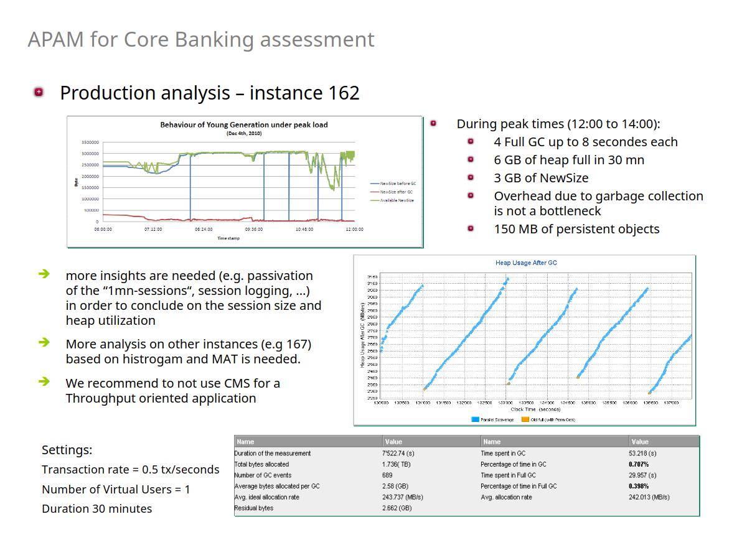Click the Value header above 53.218 (s)
The height and width of the screenshot is (560, 747).
coord(639,442)
